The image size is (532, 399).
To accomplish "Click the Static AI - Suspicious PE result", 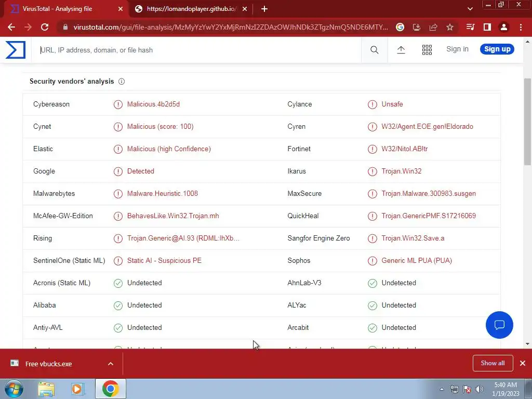I will pyautogui.click(x=164, y=261).
